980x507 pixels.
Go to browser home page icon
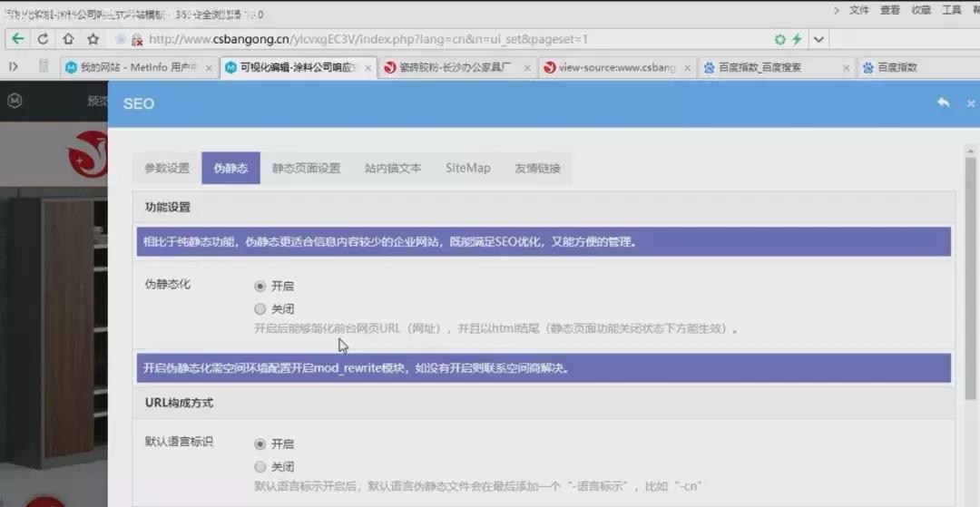pyautogui.click(x=67, y=39)
